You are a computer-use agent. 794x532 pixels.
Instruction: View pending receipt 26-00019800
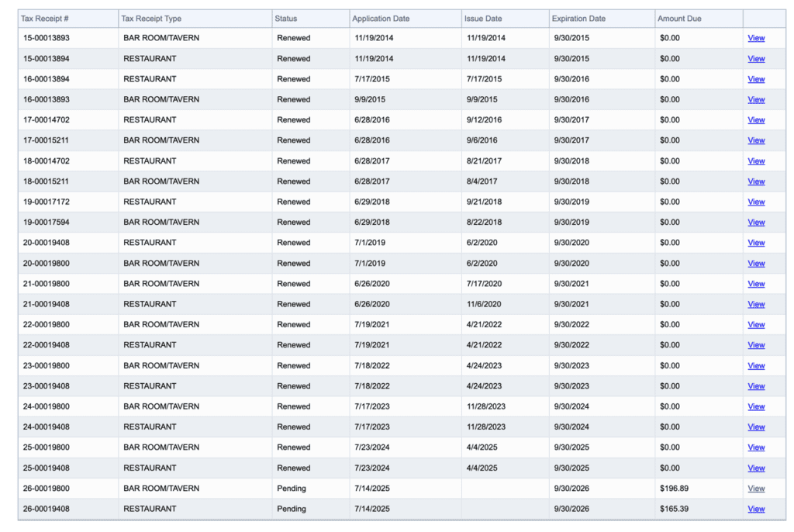(756, 489)
